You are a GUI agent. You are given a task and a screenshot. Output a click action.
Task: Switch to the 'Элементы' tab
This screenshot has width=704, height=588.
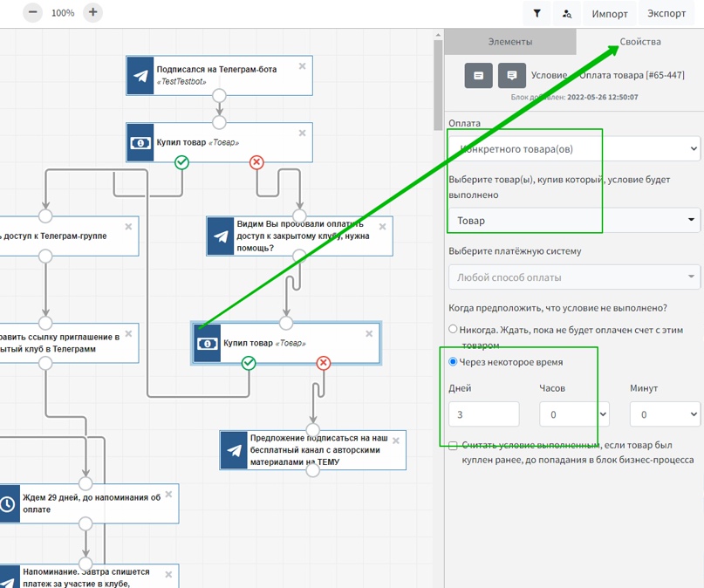[509, 42]
